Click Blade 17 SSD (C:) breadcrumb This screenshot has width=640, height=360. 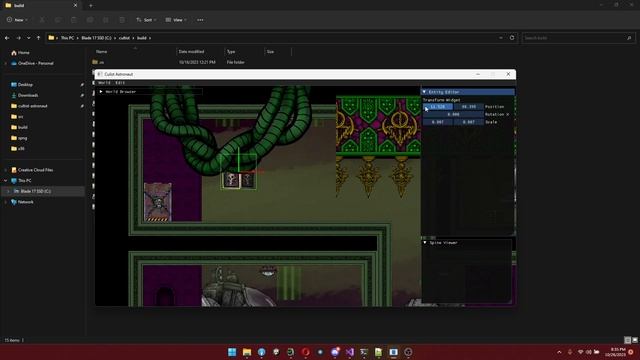pyautogui.click(x=96, y=38)
